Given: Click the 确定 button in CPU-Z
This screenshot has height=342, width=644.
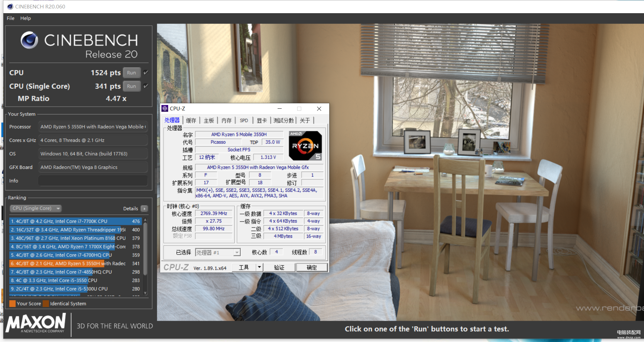Looking at the screenshot, I should pos(312,267).
